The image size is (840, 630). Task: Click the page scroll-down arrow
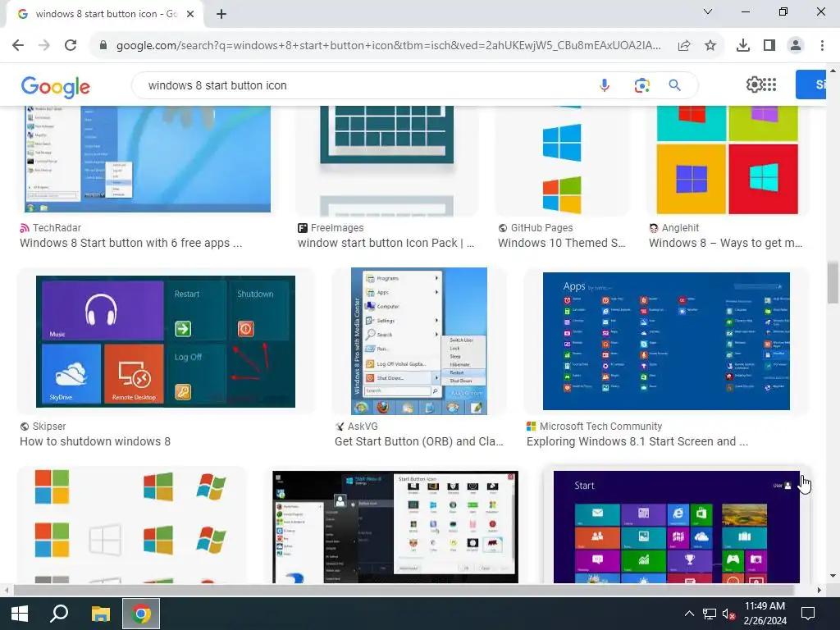click(833, 577)
